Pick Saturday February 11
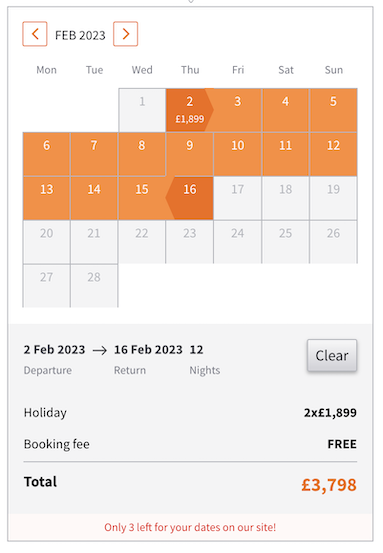 point(286,154)
